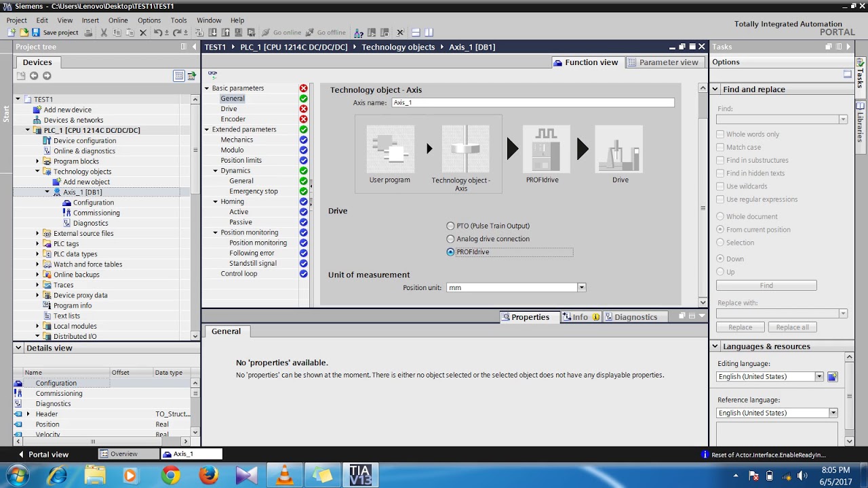868x488 pixels.
Task: Check the Whole words only checkbox
Action: pos(720,134)
